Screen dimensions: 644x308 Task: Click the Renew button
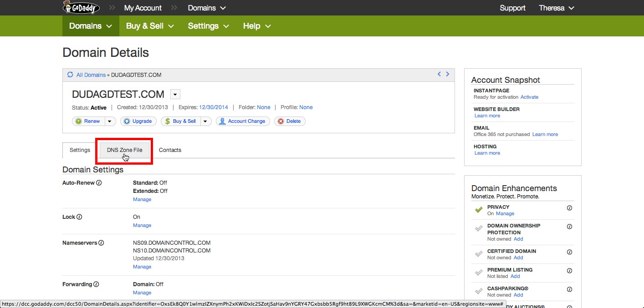point(89,121)
